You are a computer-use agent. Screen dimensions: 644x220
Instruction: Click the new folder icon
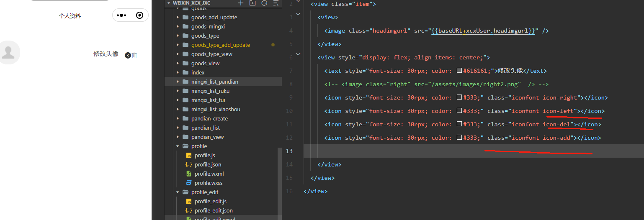[x=252, y=3]
